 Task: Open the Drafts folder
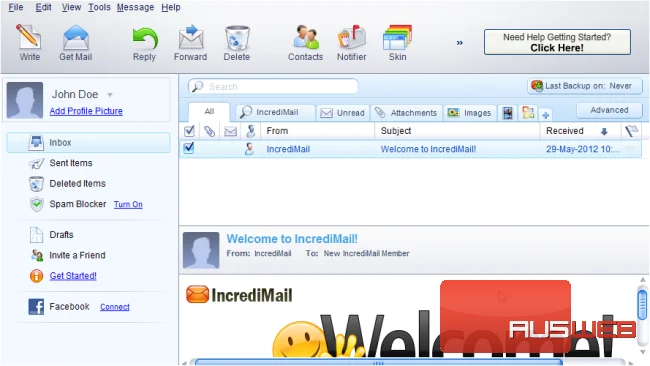61,235
